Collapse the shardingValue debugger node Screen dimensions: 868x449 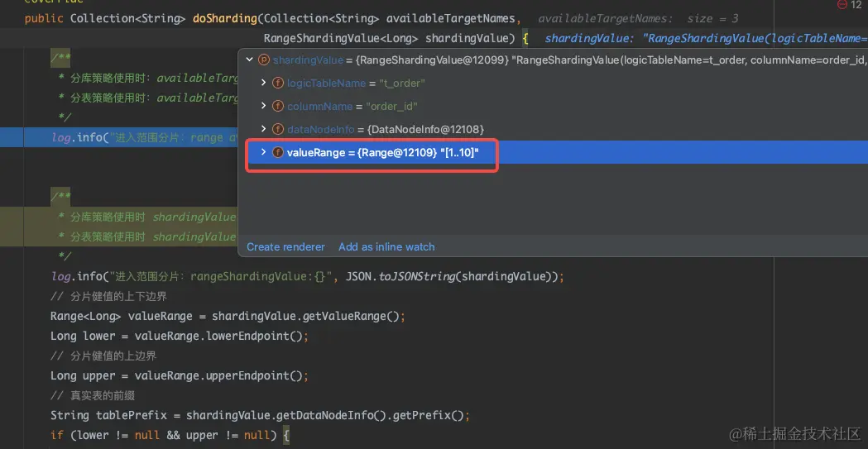[249, 60]
